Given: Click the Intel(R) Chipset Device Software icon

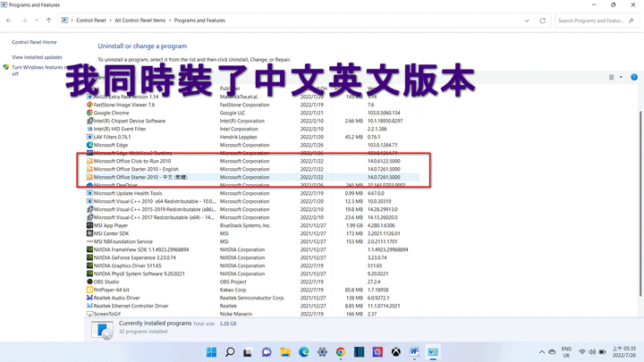Looking at the screenshot, I should coord(89,121).
